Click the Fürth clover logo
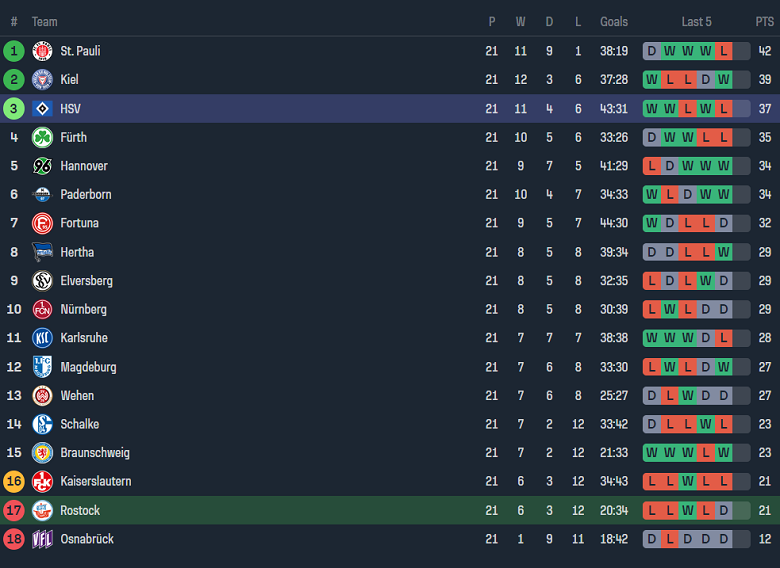The width and height of the screenshot is (780, 568). (x=42, y=137)
